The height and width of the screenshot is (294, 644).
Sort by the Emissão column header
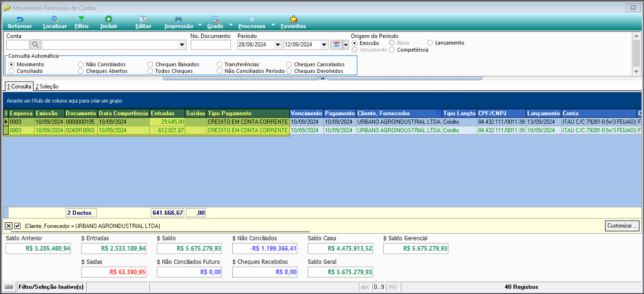point(49,113)
